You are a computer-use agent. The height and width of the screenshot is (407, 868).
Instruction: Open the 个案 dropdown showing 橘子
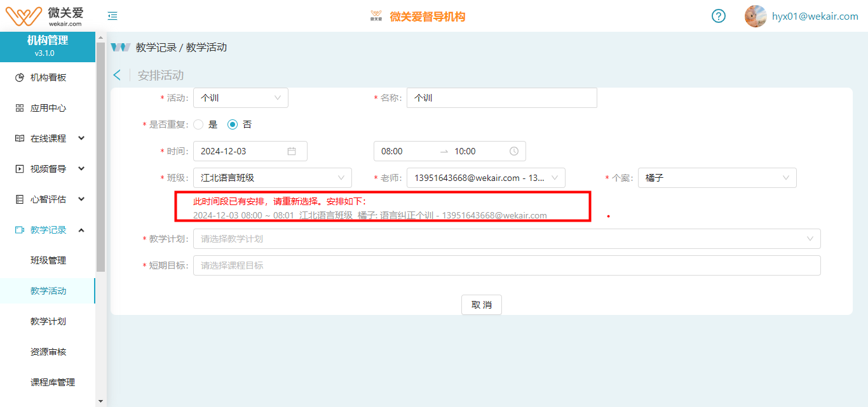point(717,178)
